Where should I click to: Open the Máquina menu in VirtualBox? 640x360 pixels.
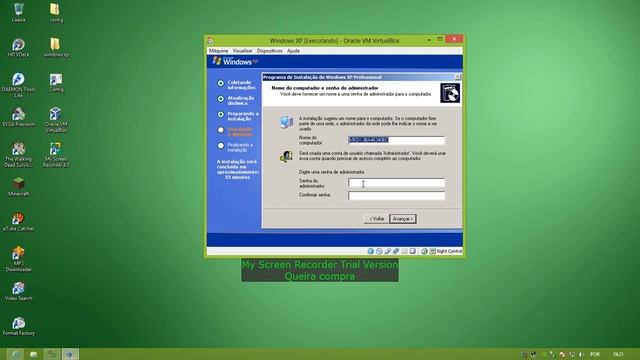pyautogui.click(x=218, y=51)
